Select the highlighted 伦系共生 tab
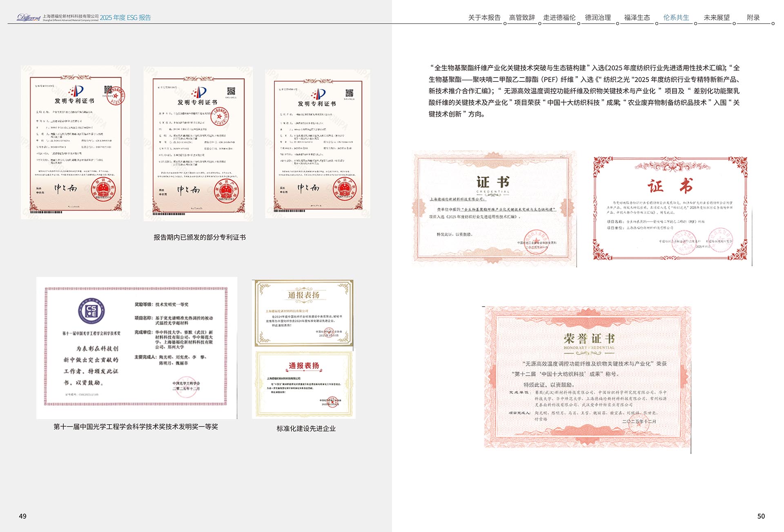The width and height of the screenshot is (784, 532). [x=676, y=18]
